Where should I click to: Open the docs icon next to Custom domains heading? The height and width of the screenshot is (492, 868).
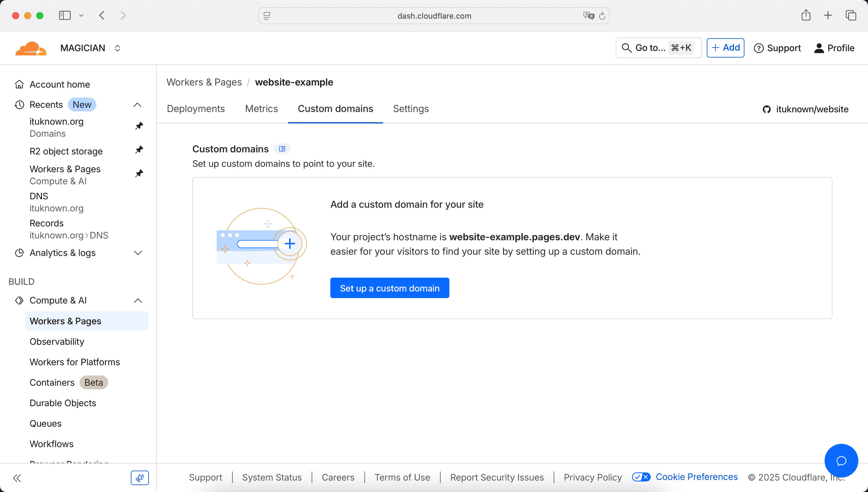tap(282, 149)
